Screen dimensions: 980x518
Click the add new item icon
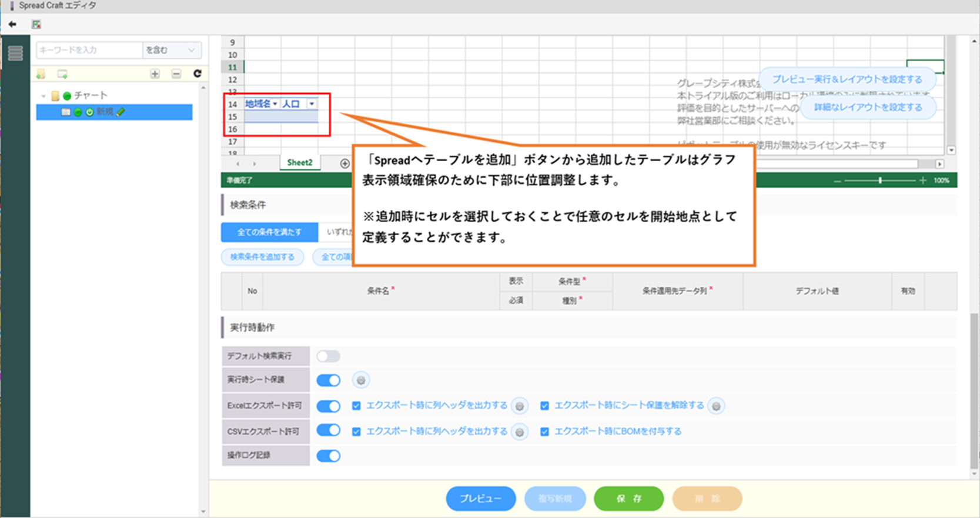62,74
